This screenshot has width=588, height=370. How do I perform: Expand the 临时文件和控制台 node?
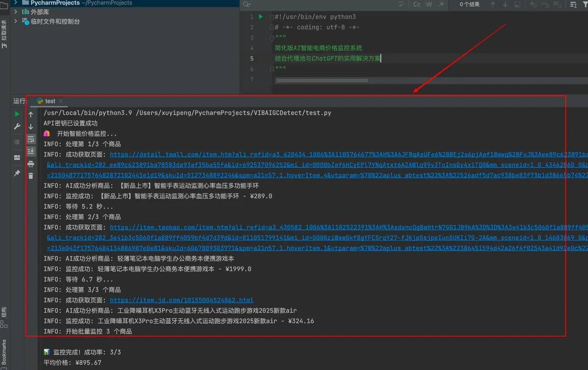16,22
